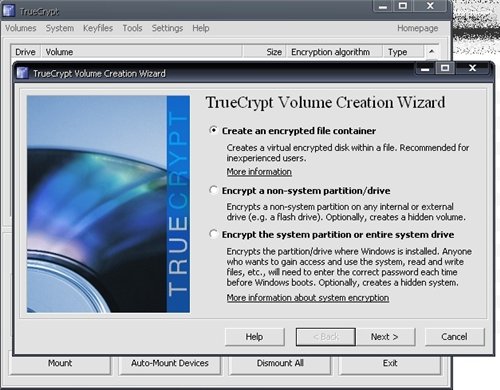500x390 pixels.
Task: Click the Auto-Mount Devices button
Action: 170,363
